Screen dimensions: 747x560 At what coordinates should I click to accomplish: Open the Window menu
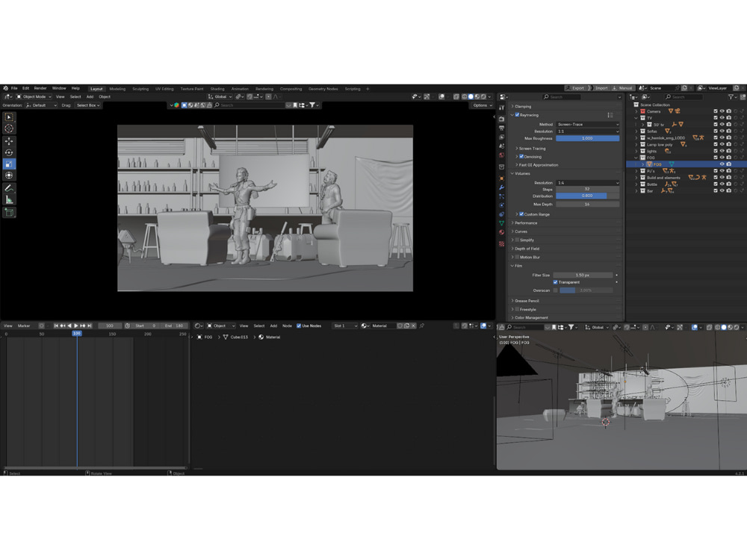(x=59, y=89)
